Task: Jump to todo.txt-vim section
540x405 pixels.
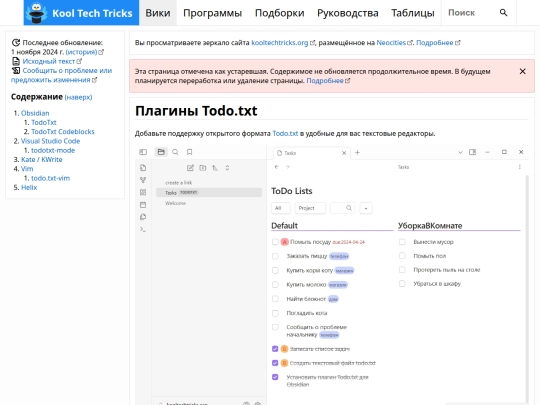Action: click(x=51, y=178)
